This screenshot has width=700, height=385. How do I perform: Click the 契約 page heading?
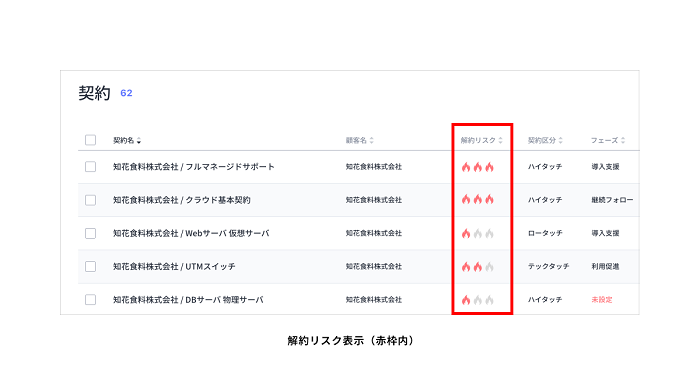click(94, 93)
